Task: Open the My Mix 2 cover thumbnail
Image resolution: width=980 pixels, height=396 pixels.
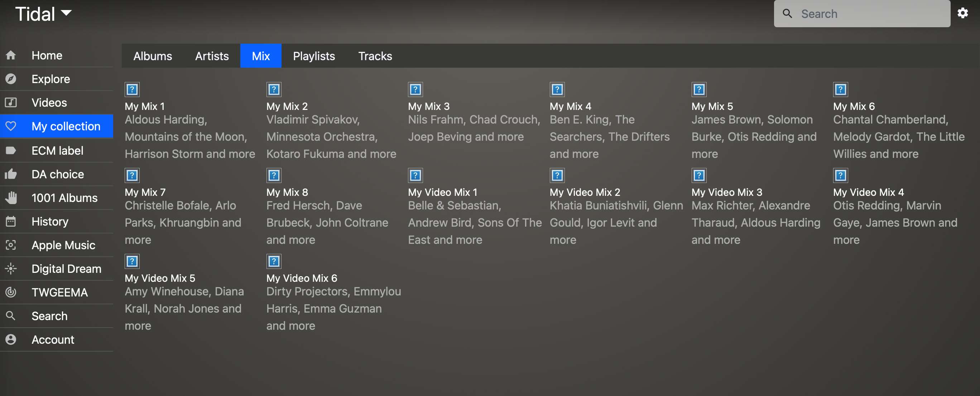Action: click(x=274, y=90)
